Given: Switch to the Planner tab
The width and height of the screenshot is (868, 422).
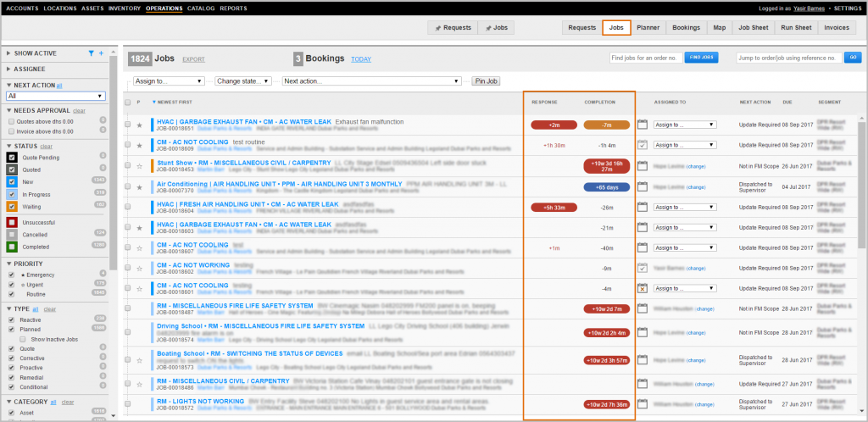Looking at the screenshot, I should coord(647,28).
